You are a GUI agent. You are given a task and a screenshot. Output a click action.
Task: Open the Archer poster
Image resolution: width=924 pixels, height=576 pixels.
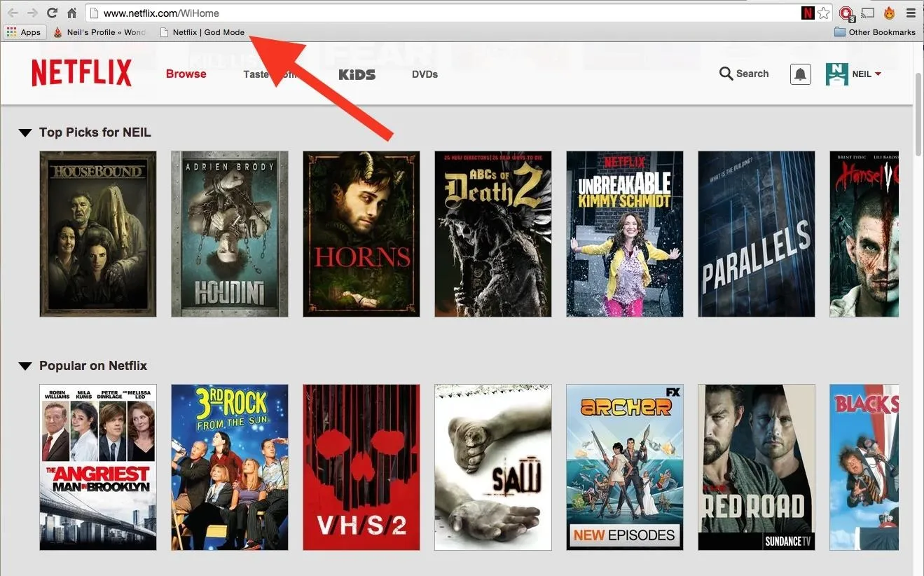click(x=625, y=467)
